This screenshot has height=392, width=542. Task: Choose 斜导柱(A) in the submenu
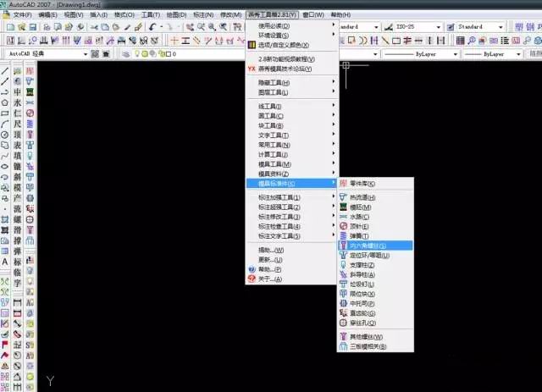375,275
